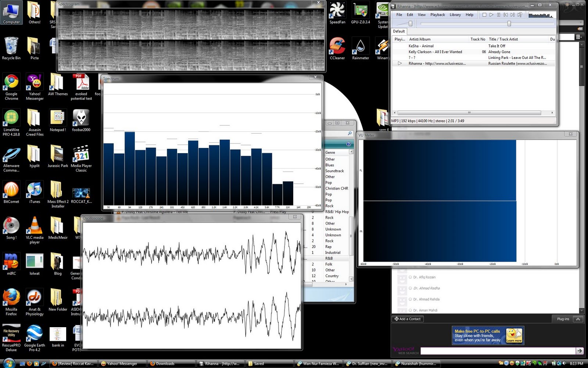Select the Default playlist tab
Screen dimensions: 588x368
(399, 31)
